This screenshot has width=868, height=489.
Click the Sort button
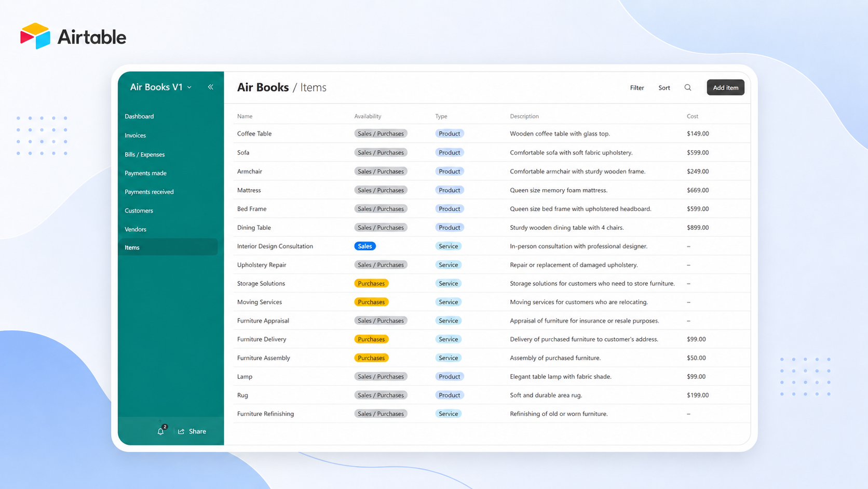tap(664, 88)
